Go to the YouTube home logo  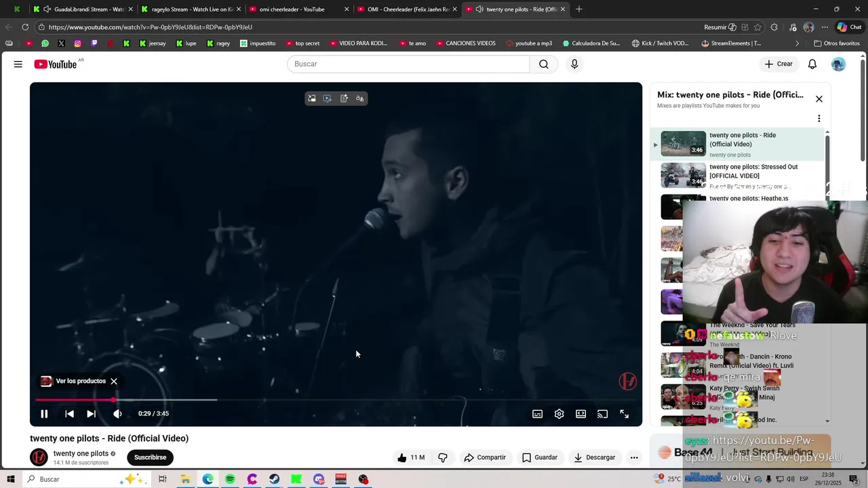[56, 64]
